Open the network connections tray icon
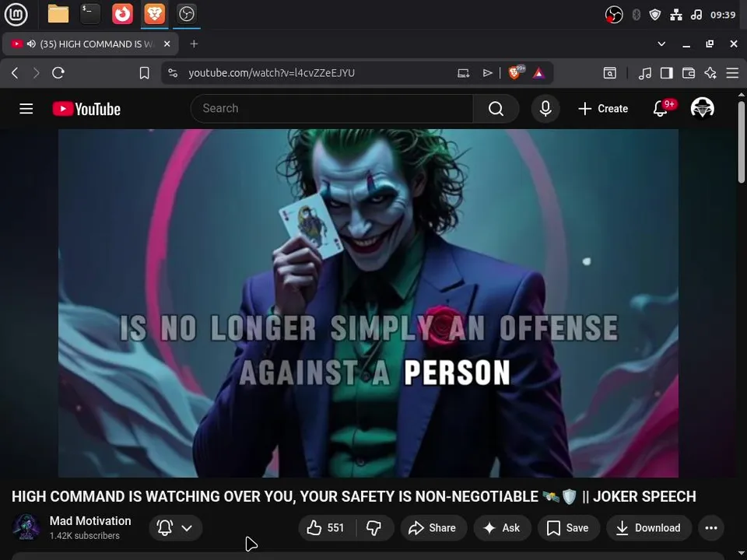 676,15
